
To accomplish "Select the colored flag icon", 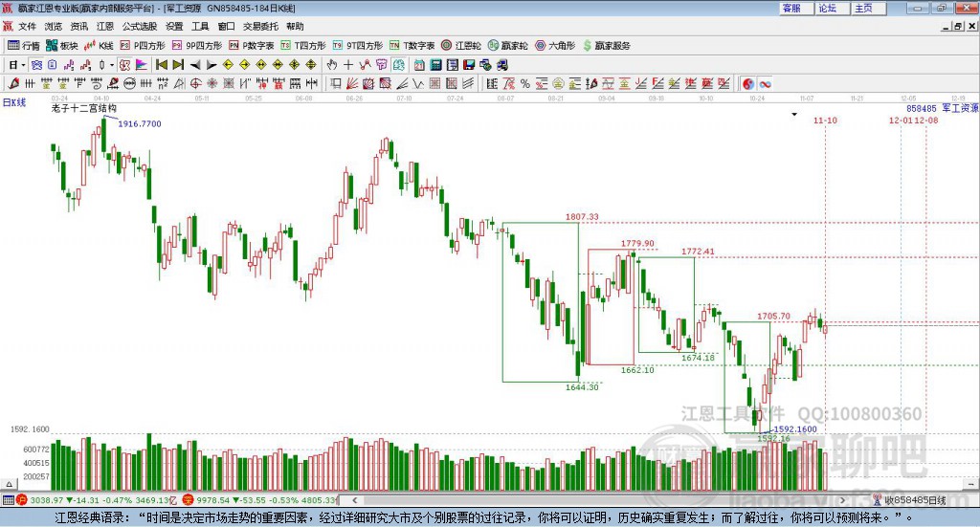I will click(x=142, y=65).
